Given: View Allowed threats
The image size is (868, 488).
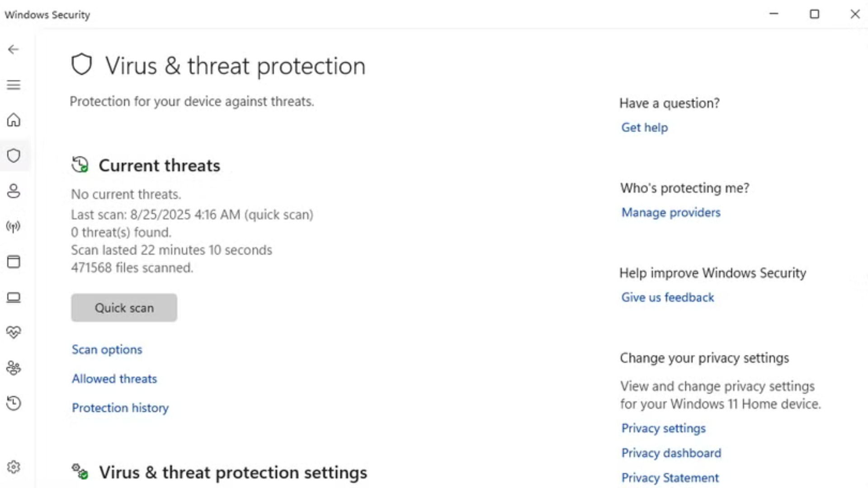Looking at the screenshot, I should (x=114, y=379).
